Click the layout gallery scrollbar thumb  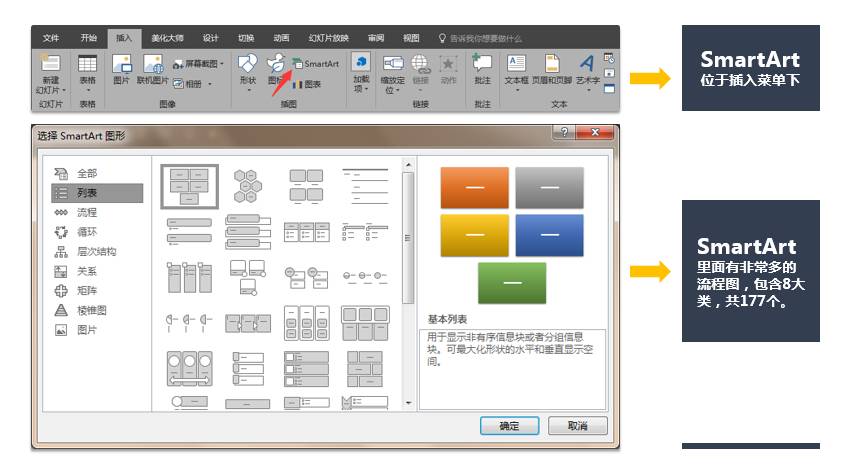point(408,238)
